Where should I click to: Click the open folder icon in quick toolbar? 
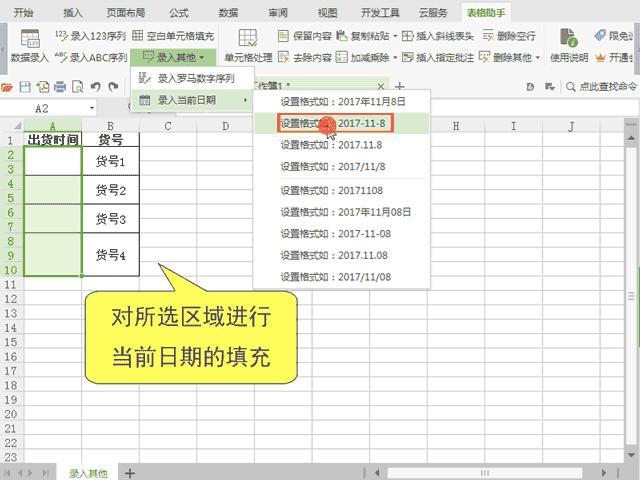point(7,87)
